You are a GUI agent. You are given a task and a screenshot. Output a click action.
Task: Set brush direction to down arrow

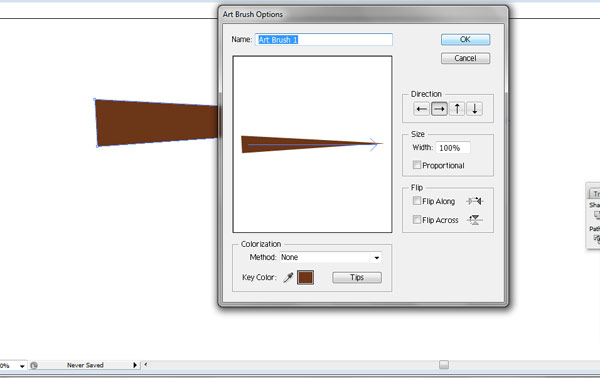(474, 109)
